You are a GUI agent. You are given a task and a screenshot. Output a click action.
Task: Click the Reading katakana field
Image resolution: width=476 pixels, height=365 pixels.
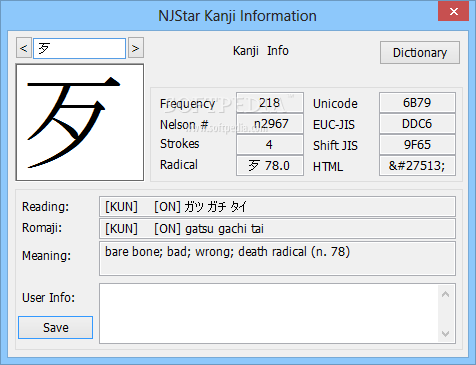(x=277, y=207)
